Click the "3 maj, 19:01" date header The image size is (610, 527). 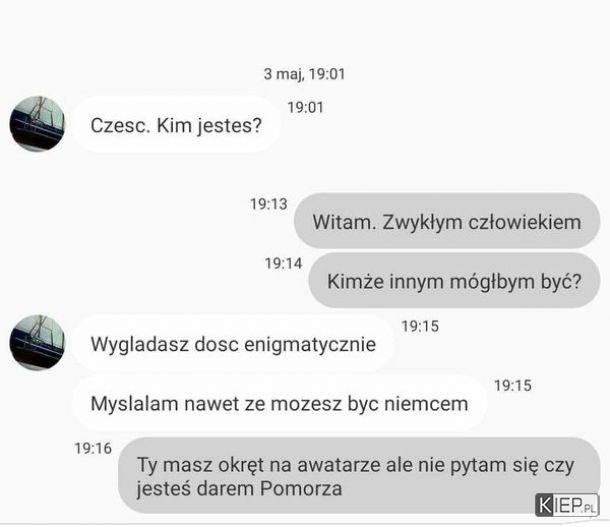coord(304,74)
